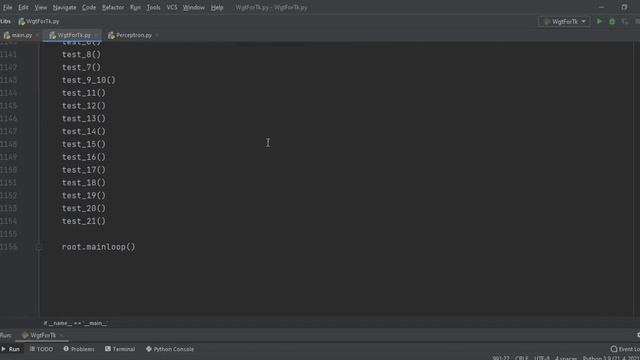Close the main.py tab
This screenshot has height=360, width=640.
(37, 35)
